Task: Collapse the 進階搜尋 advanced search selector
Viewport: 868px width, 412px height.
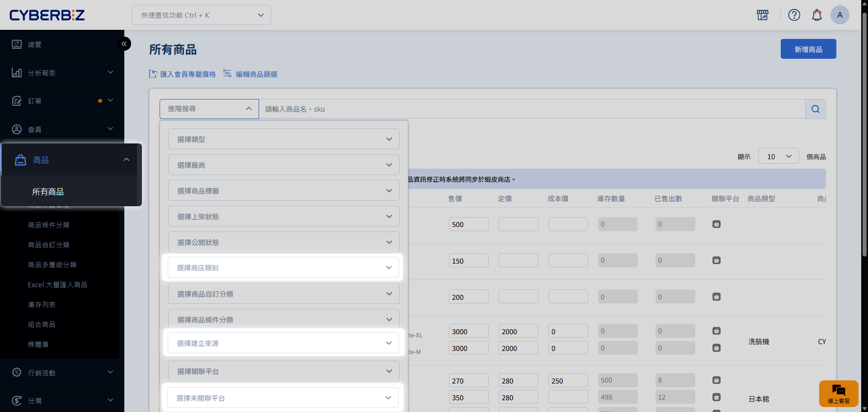Action: tap(209, 109)
